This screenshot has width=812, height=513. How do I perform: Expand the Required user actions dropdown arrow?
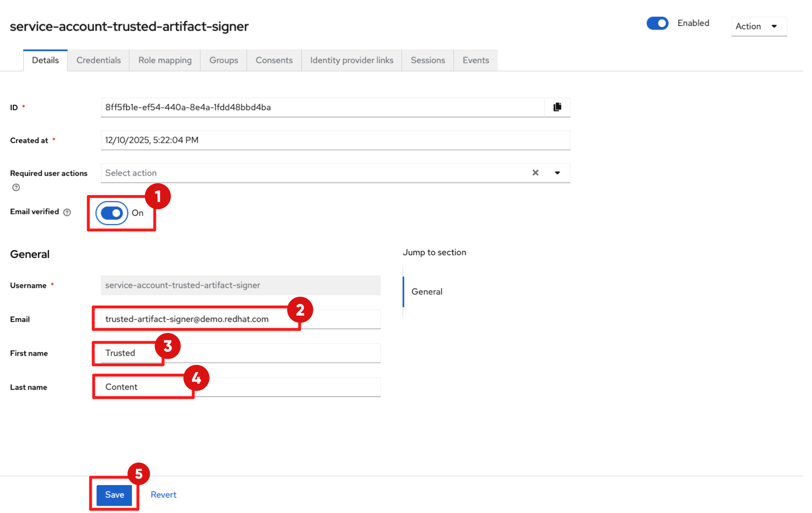tap(557, 173)
